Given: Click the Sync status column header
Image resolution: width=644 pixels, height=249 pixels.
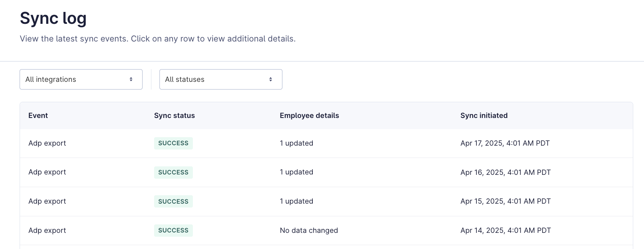Looking at the screenshot, I should [x=174, y=116].
